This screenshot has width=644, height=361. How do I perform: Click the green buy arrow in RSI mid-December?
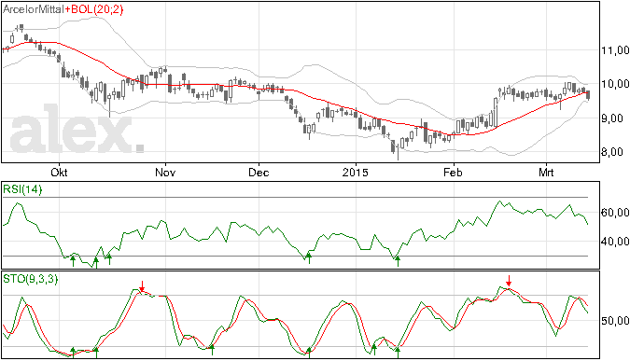click(309, 257)
